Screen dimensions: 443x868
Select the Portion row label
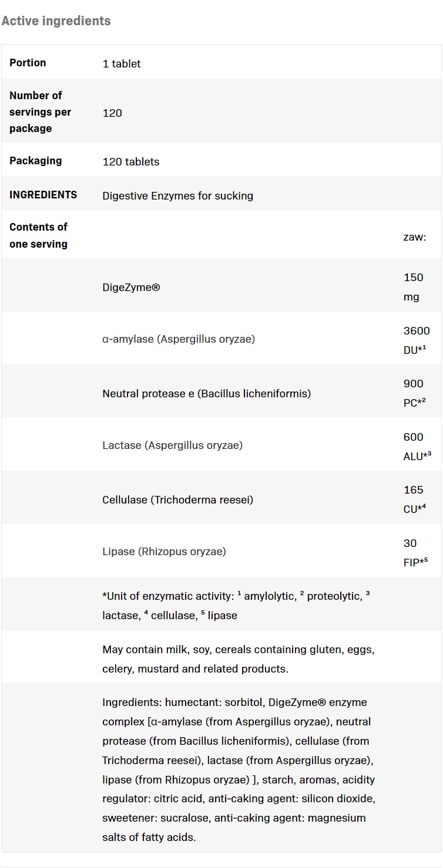point(28,62)
